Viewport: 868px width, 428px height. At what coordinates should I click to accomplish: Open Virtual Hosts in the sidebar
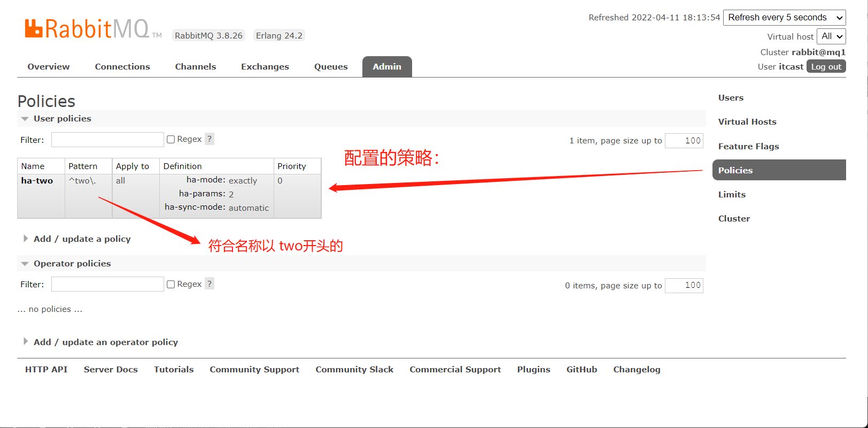(747, 122)
